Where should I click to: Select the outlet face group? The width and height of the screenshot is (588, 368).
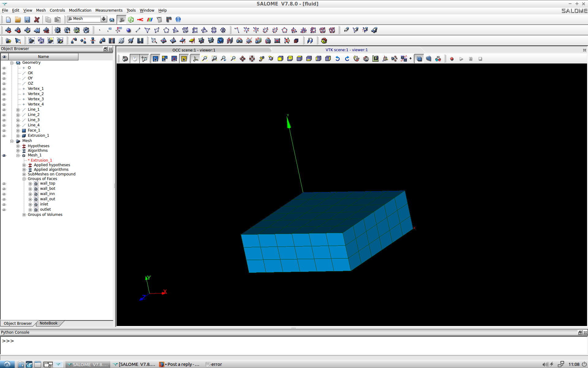coord(45,209)
